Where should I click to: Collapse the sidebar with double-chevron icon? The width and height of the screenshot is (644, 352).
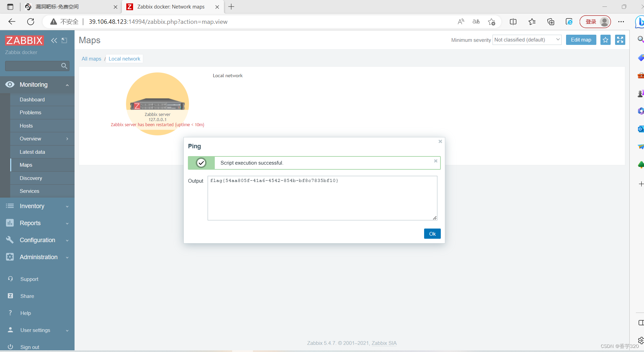point(54,40)
